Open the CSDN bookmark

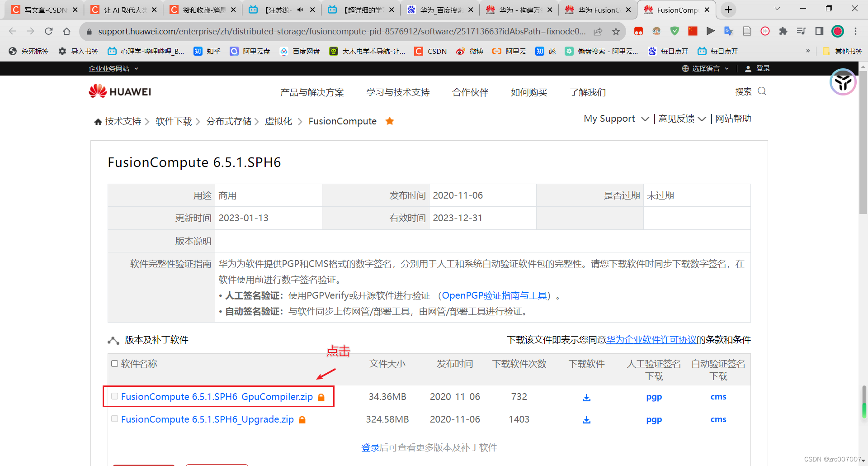coord(431,51)
